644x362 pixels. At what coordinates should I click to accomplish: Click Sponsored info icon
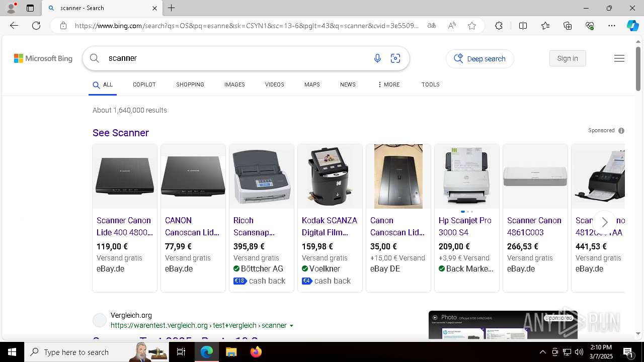621,131
